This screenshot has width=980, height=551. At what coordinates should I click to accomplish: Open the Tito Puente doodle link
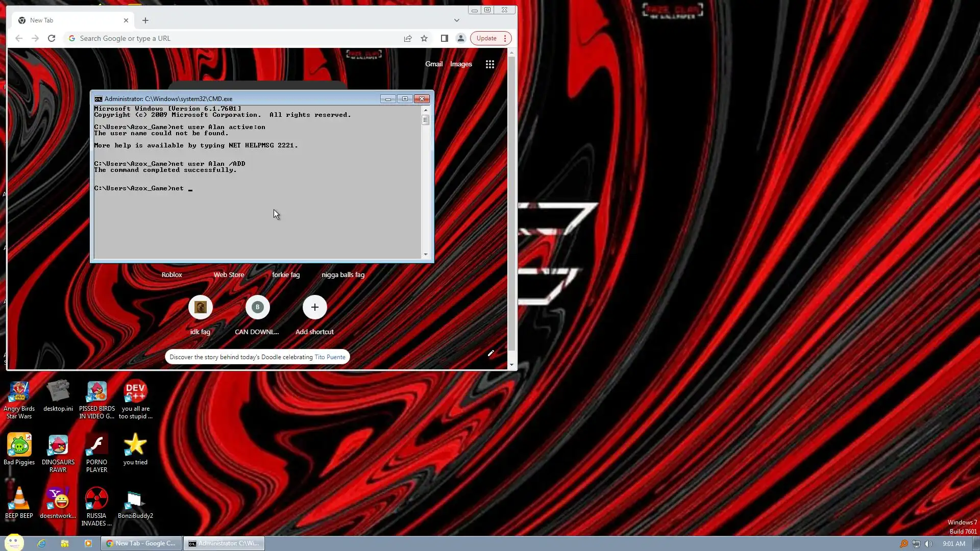tap(330, 357)
